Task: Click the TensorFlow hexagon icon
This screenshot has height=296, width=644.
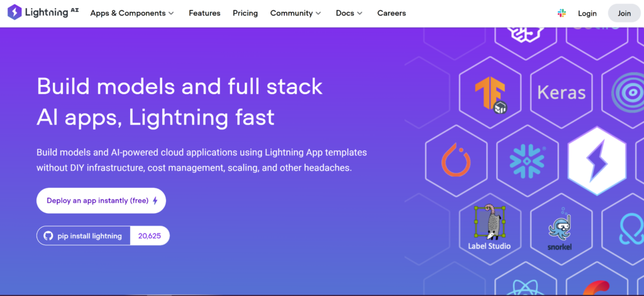Action: pos(491,94)
